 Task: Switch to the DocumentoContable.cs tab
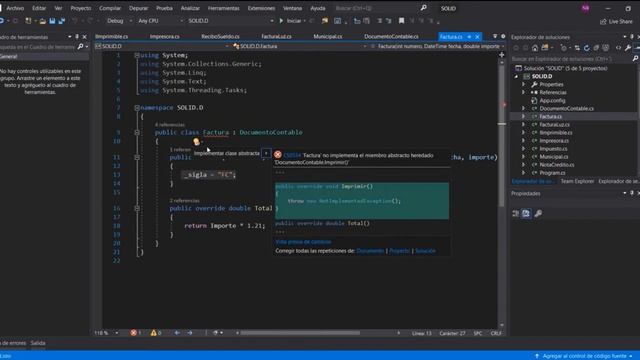(391, 36)
